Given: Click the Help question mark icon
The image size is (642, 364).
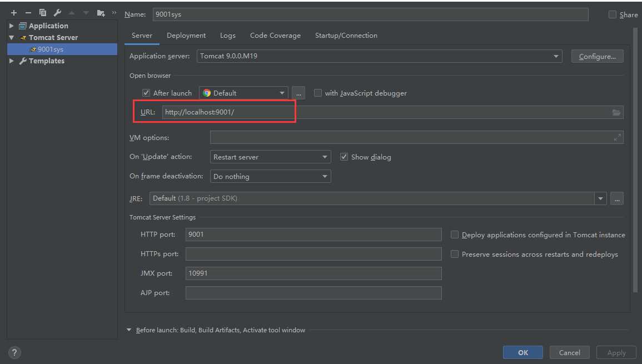Looking at the screenshot, I should coord(15,352).
